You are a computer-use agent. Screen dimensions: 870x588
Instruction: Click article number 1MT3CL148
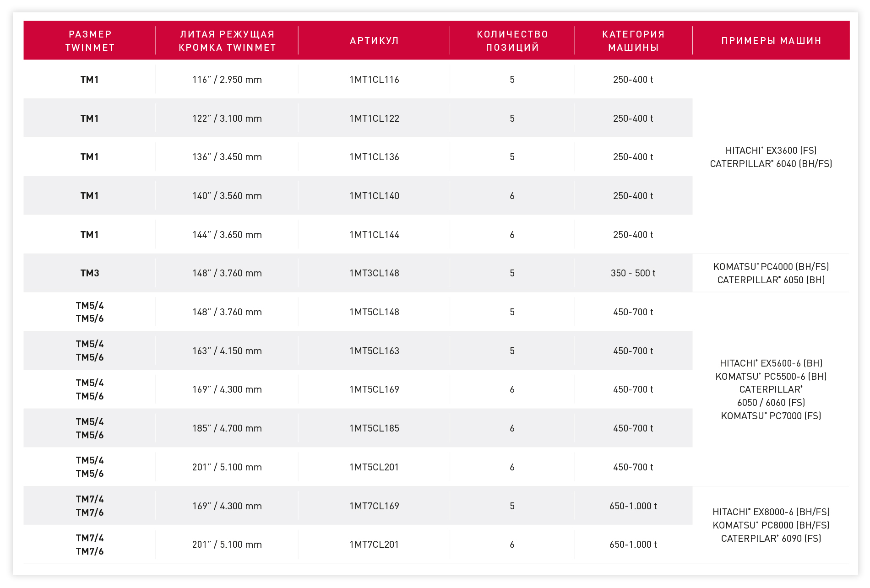(374, 273)
